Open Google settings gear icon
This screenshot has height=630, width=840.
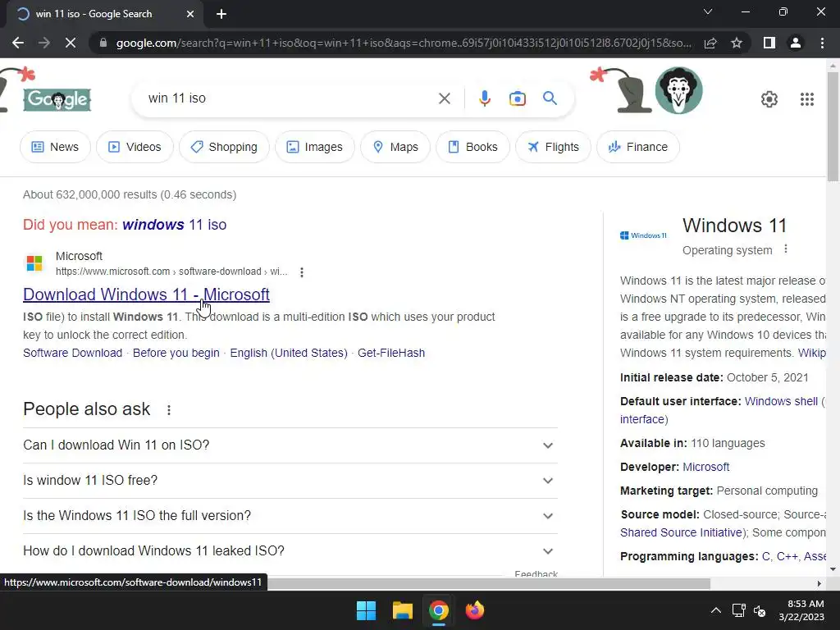pos(769,99)
